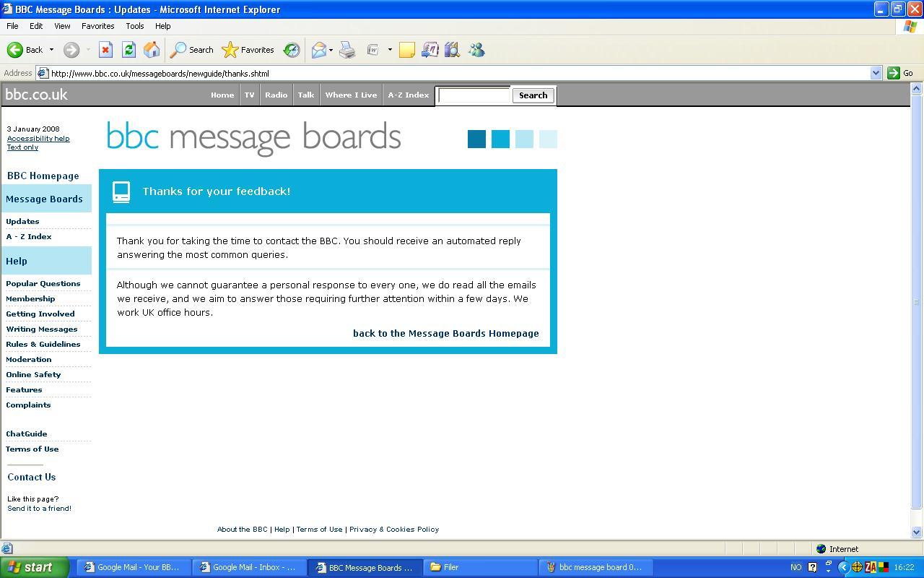Click the address bar URL field

459,73
